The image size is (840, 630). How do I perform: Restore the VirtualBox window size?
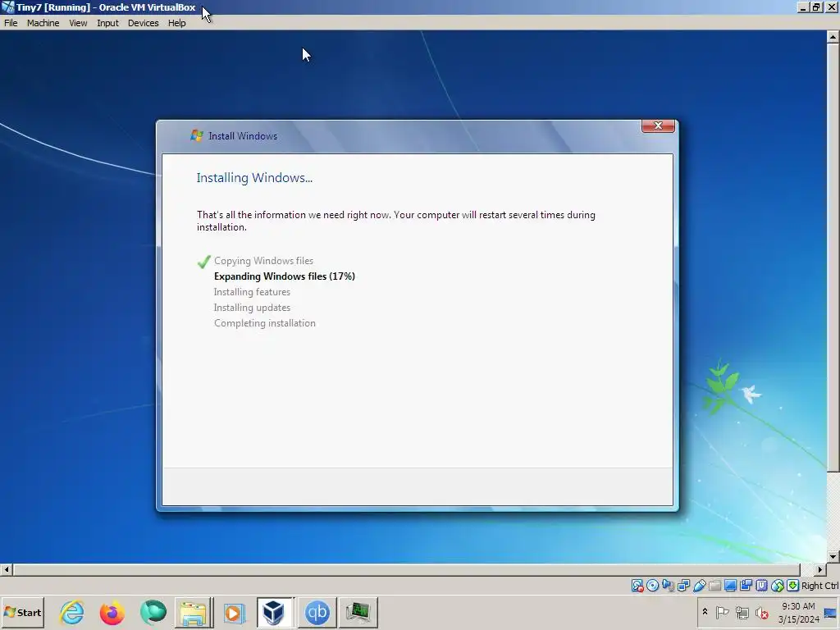(x=816, y=7)
